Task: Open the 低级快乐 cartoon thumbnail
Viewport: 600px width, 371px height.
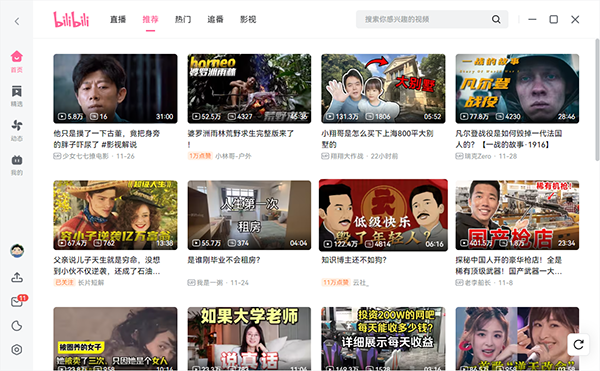Action: pyautogui.click(x=383, y=215)
